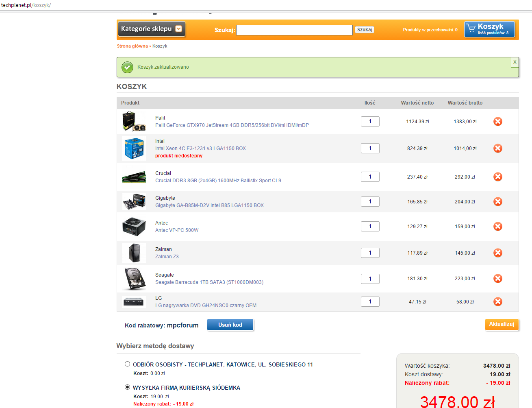The image size is (532, 408).
Task: Click the Gigabyte motherboard thumbnail
Action: [134, 202]
